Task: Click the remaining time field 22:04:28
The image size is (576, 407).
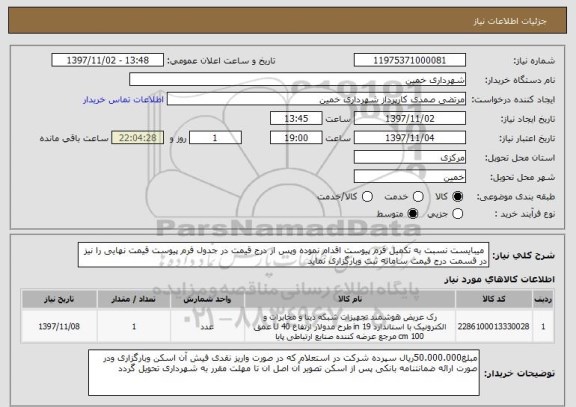Action: tap(138, 138)
